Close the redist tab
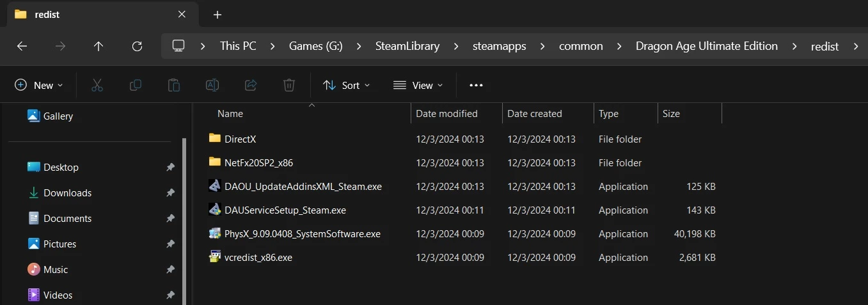The height and width of the screenshot is (305, 868). tap(182, 14)
